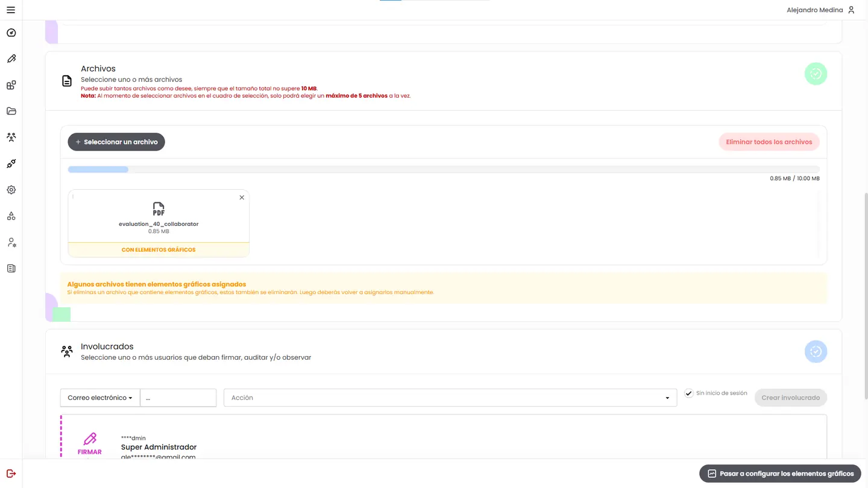
Task: Click the user profile icon beside Alejandro Medina
Action: point(851,10)
